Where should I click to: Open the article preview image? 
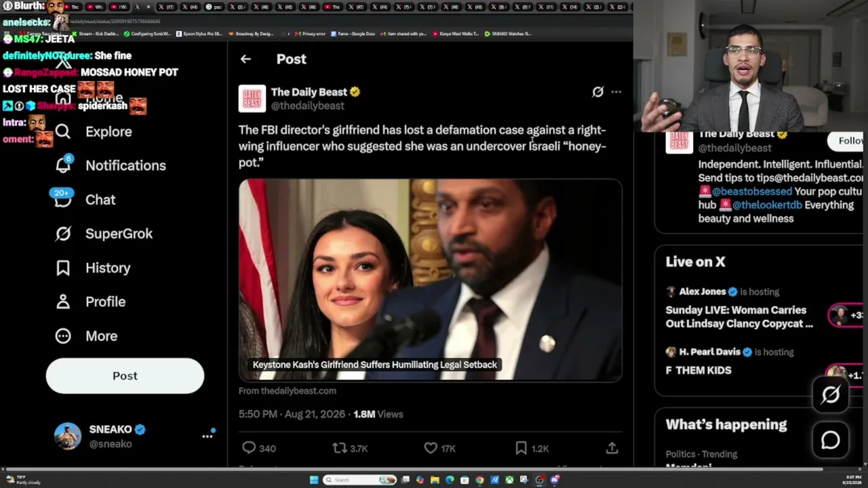(x=430, y=280)
